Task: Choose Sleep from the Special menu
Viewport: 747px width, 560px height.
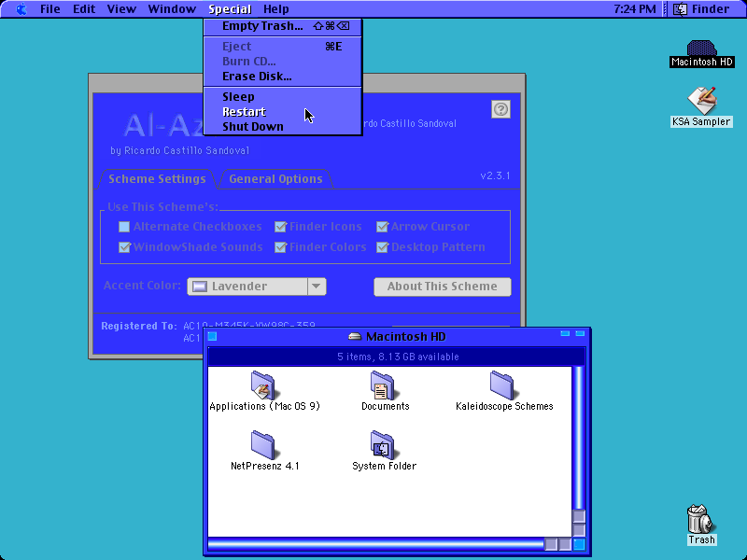Action: click(x=283, y=97)
